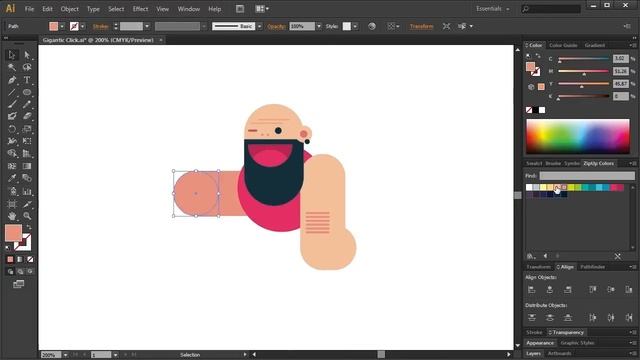Select the Column Graph tool
Screen dimensions: 640x360
point(27,191)
